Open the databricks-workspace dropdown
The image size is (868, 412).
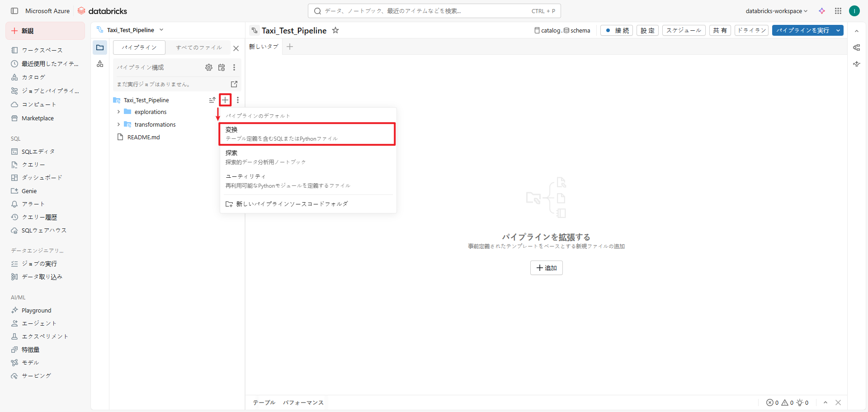(776, 11)
